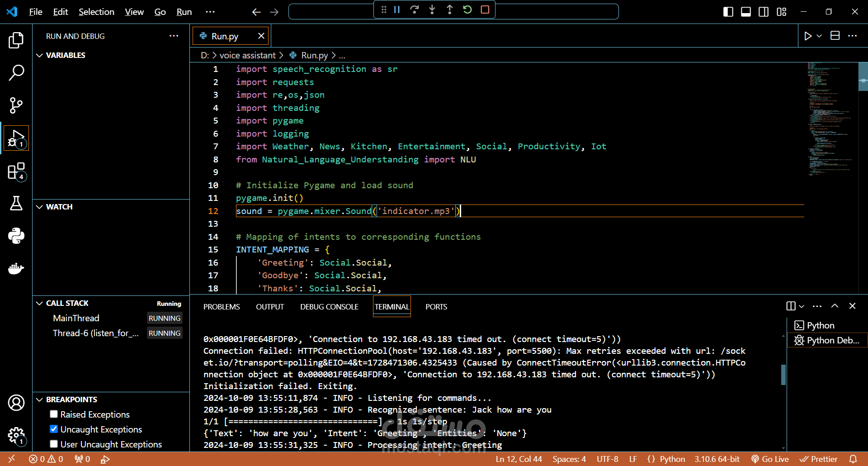Image resolution: width=868 pixels, height=466 pixels.
Task: Split the terminal
Action: [791, 306]
